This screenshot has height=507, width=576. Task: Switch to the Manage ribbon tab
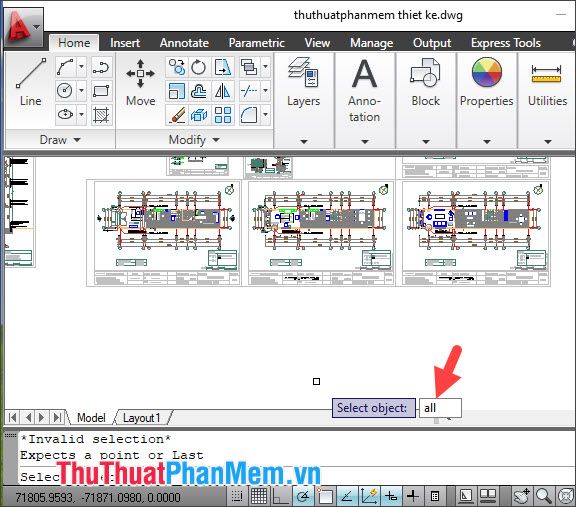point(371,43)
